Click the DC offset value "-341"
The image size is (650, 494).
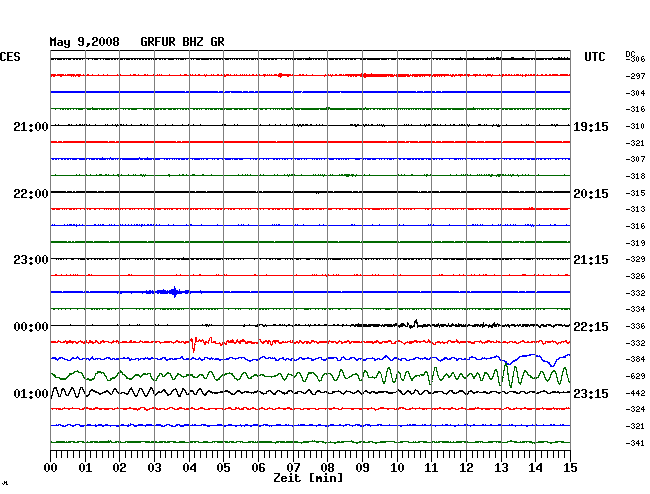pyautogui.click(x=635, y=443)
